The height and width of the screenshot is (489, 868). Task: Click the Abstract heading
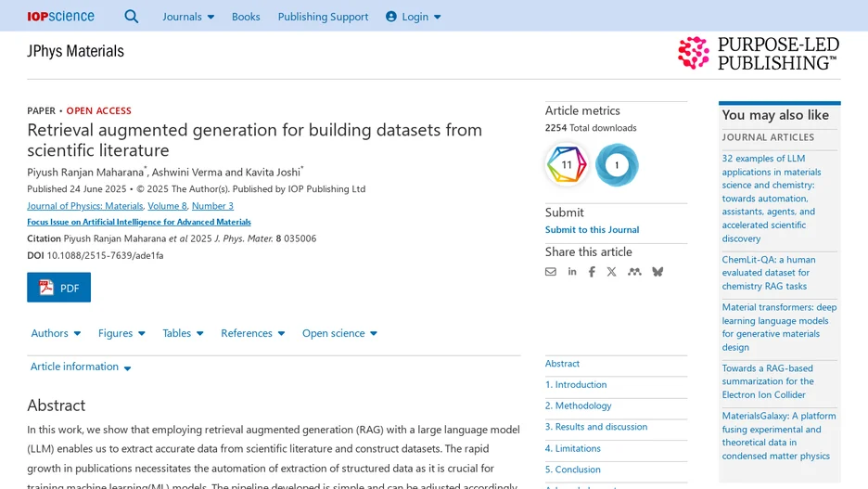coord(56,405)
